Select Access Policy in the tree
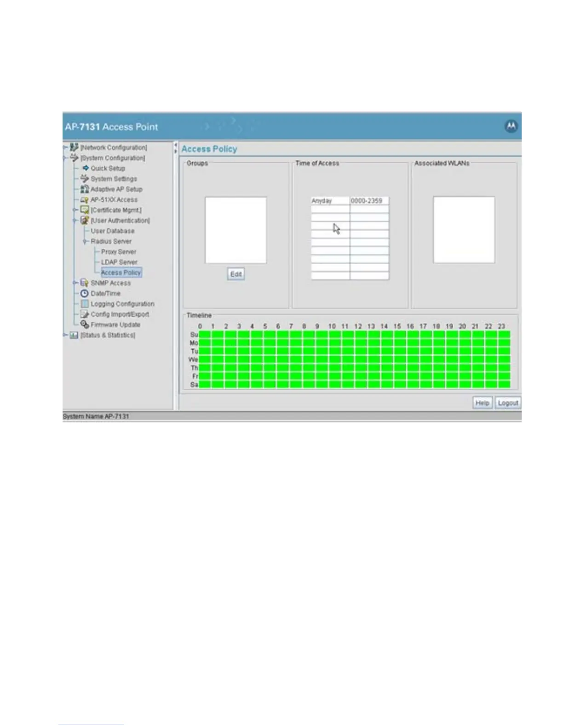 (121, 273)
